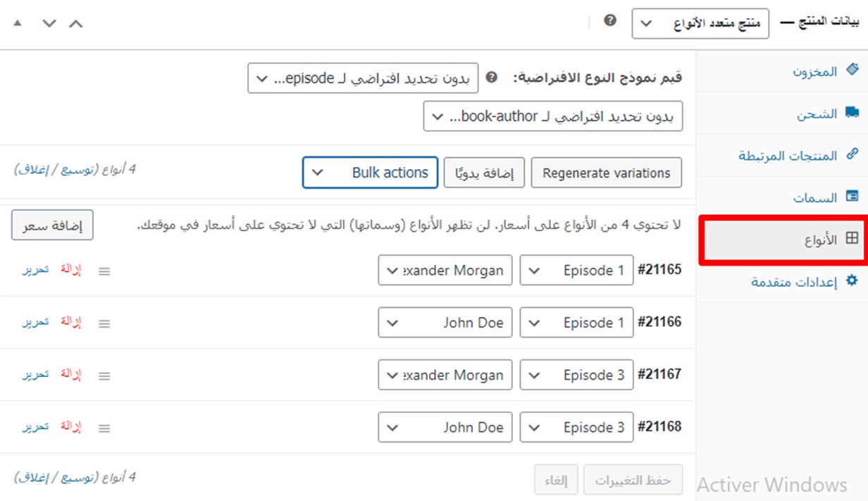Viewport: 868px width, 501px height.
Task: Click the up triangle toggle panel arrow
Action: pos(18,23)
